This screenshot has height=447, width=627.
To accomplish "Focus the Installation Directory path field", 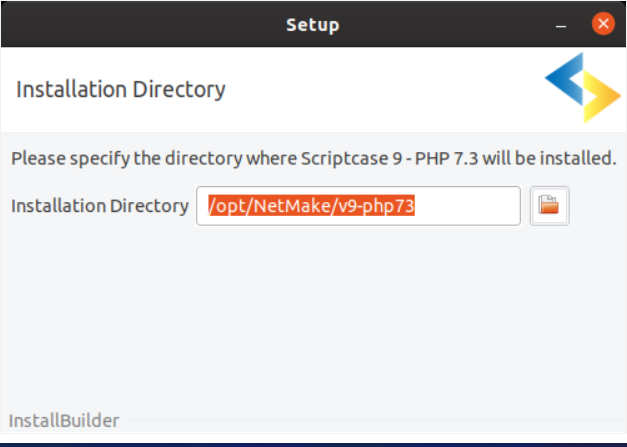I will (358, 206).
